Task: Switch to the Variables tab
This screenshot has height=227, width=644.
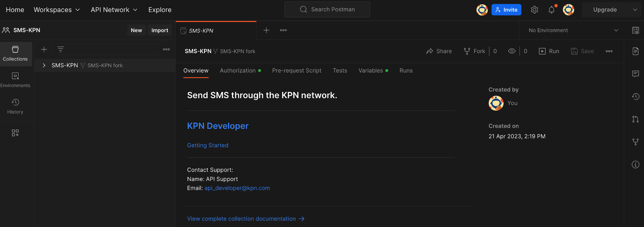Action: point(373,71)
